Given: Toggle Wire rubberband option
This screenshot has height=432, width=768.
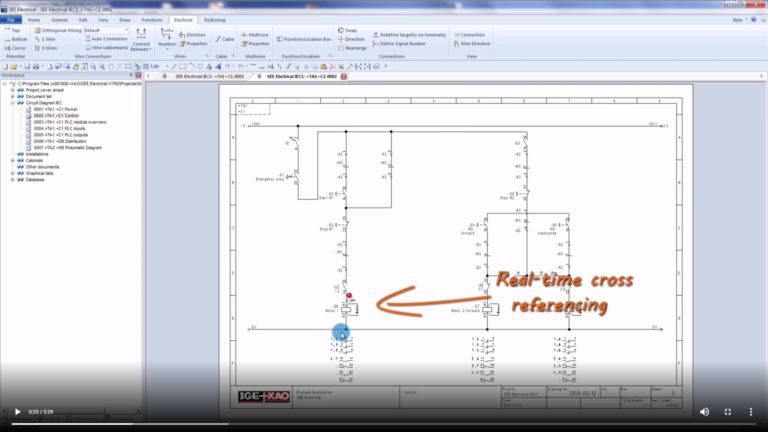Looking at the screenshot, I should coord(106,48).
